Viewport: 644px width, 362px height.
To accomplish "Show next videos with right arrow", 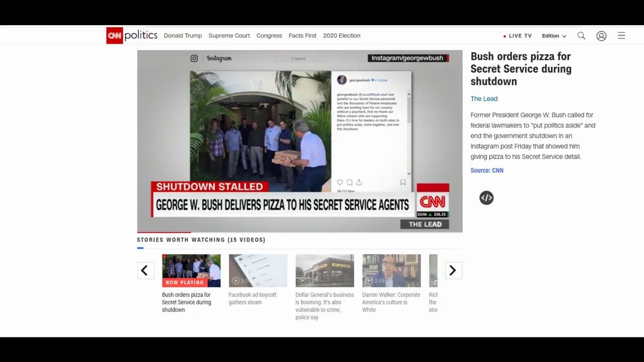I will [x=453, y=270].
